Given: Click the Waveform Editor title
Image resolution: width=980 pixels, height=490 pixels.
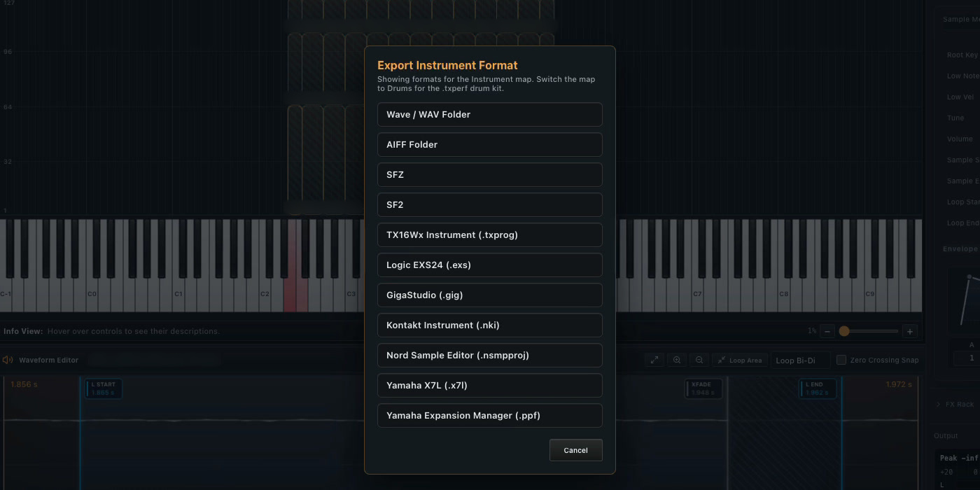Looking at the screenshot, I should 48,360.
